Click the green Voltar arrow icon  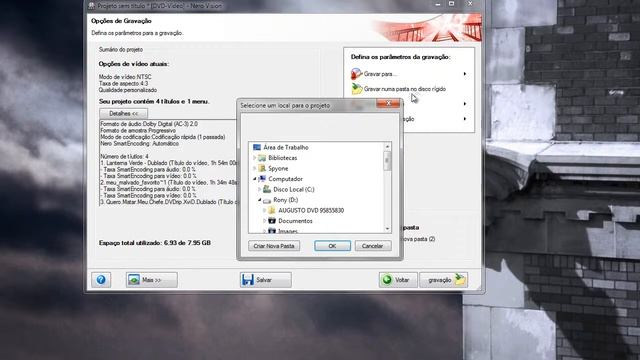pyautogui.click(x=387, y=280)
